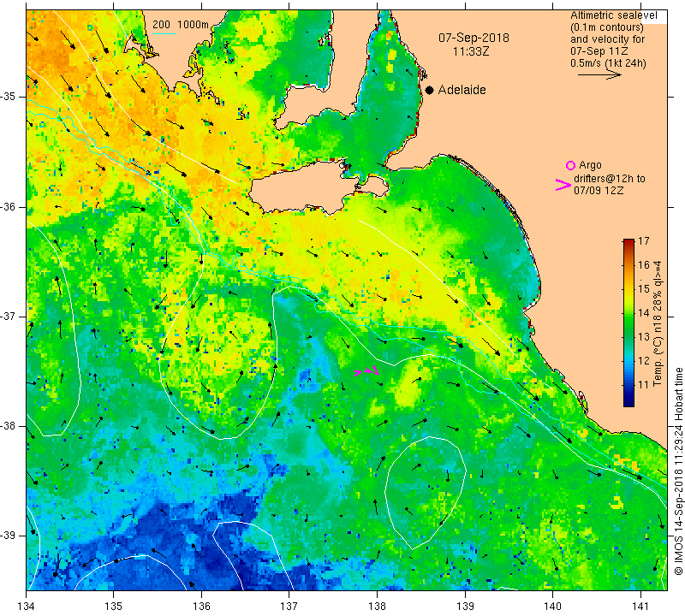685x616 pixels.
Task: Click the cyan 200m contour legend line
Action: coord(164,33)
